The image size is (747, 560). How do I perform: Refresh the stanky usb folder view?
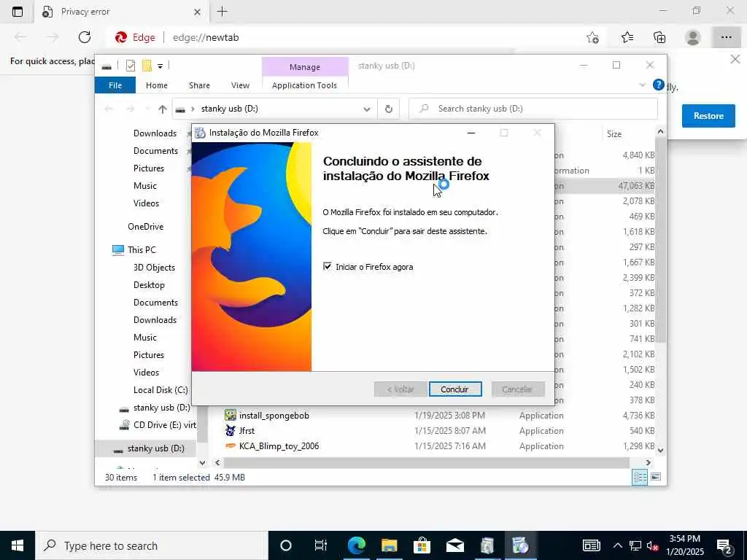pos(389,109)
